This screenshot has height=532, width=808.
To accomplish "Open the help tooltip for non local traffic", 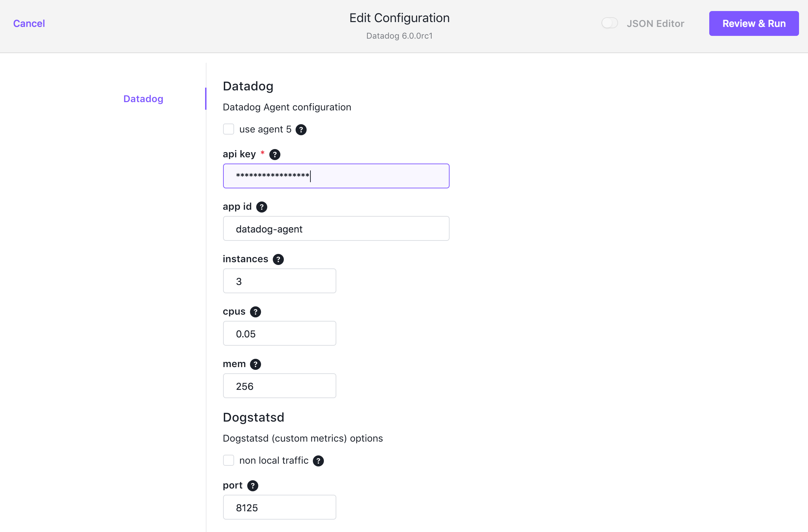I will [x=318, y=461].
